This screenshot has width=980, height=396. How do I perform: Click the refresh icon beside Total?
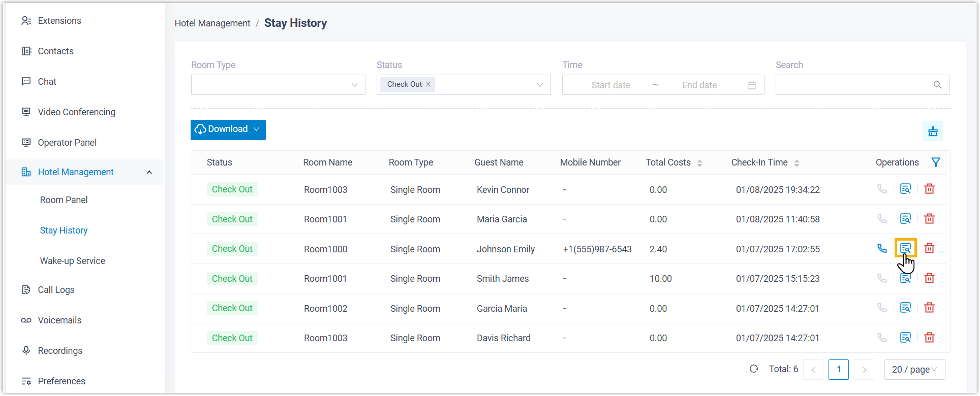pyautogui.click(x=754, y=369)
